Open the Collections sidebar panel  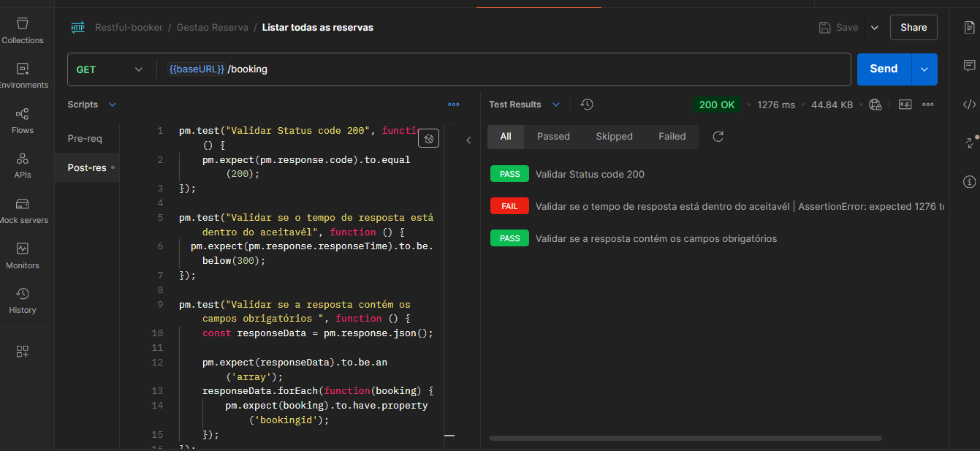click(x=22, y=31)
